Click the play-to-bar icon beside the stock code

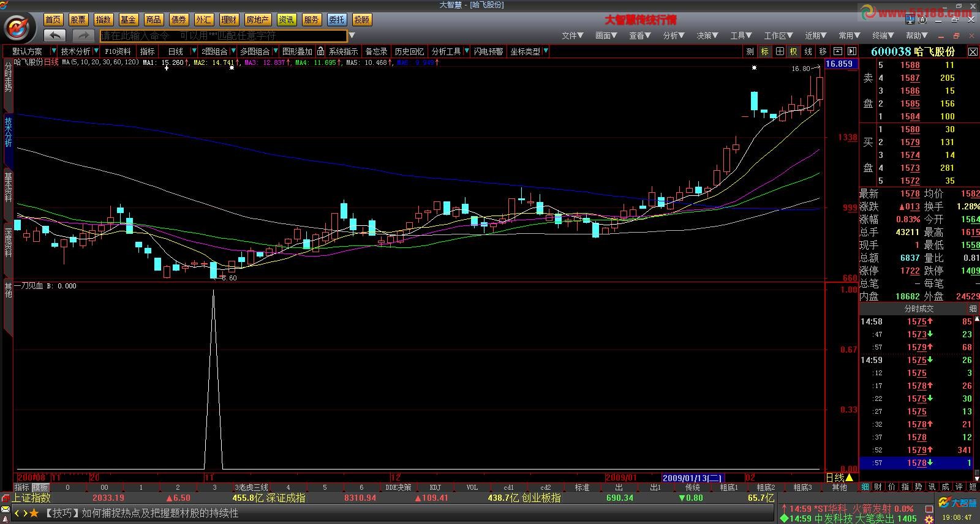coord(851,51)
